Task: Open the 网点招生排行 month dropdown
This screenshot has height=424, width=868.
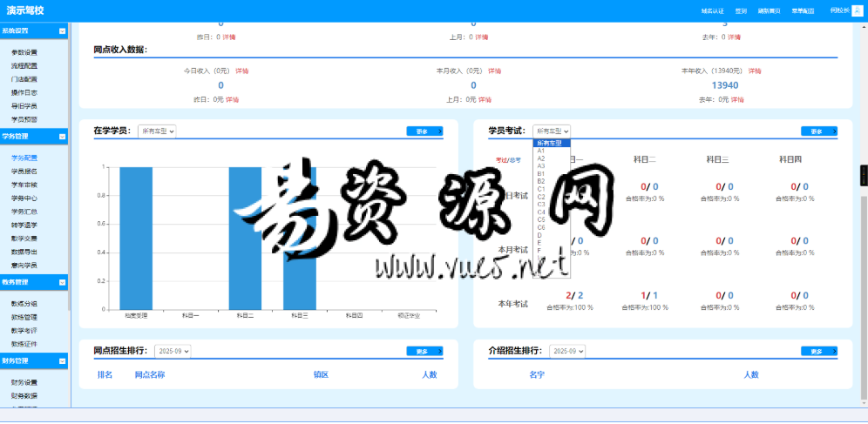Action: click(x=173, y=351)
